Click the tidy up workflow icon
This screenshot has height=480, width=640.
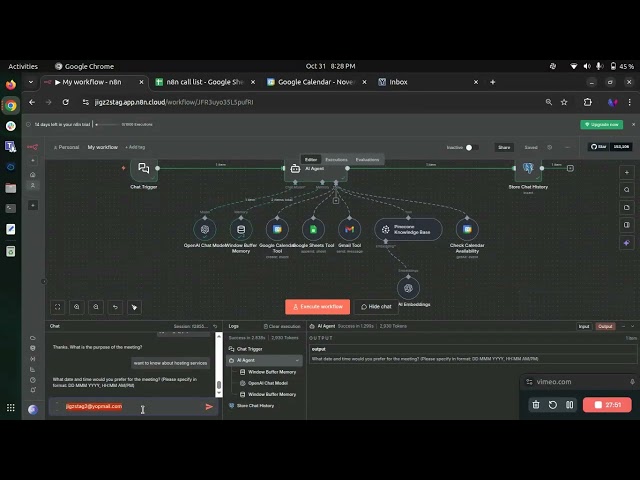[134, 307]
